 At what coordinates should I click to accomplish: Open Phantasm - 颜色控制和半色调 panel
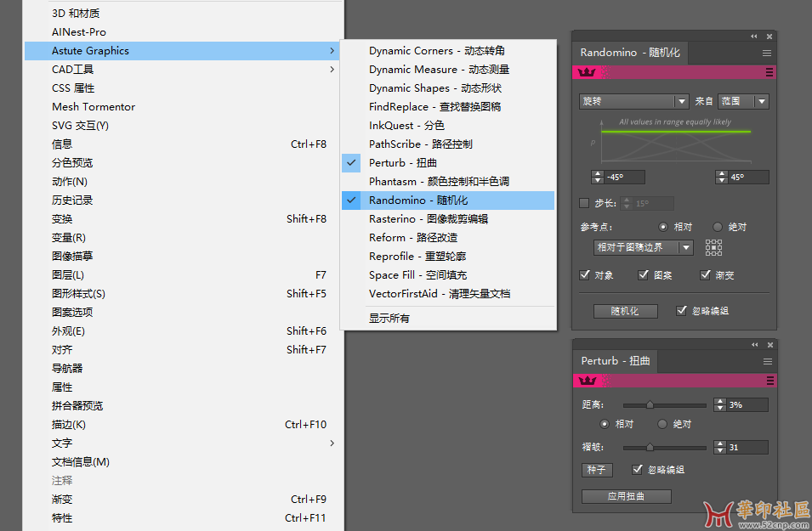448,181
